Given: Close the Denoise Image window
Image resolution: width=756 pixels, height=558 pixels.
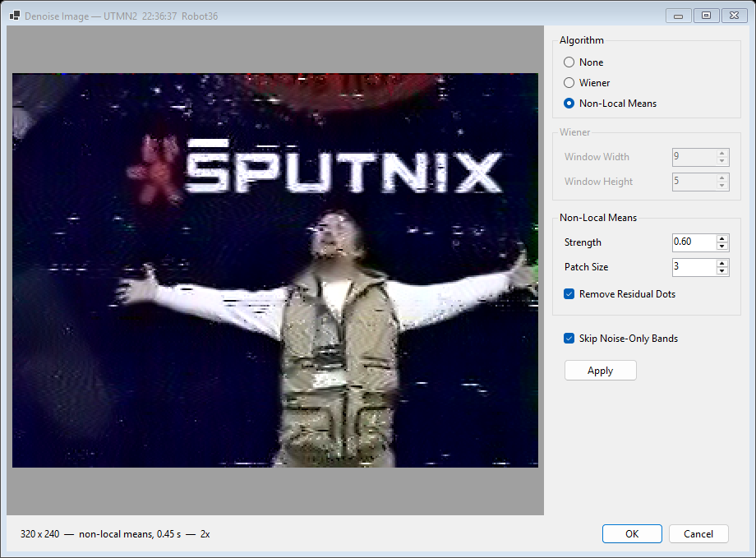Looking at the screenshot, I should coord(735,16).
